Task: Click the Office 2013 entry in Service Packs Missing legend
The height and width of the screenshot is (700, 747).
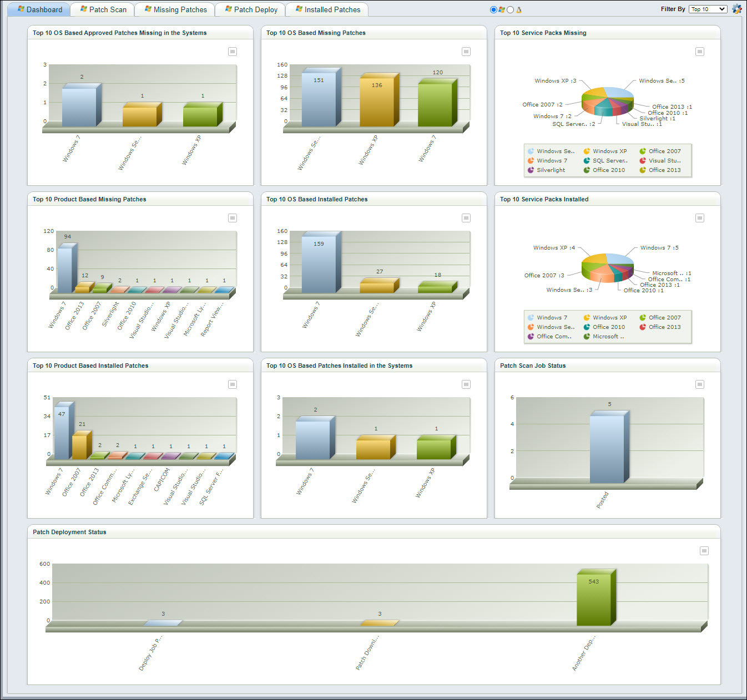Action: coord(664,170)
